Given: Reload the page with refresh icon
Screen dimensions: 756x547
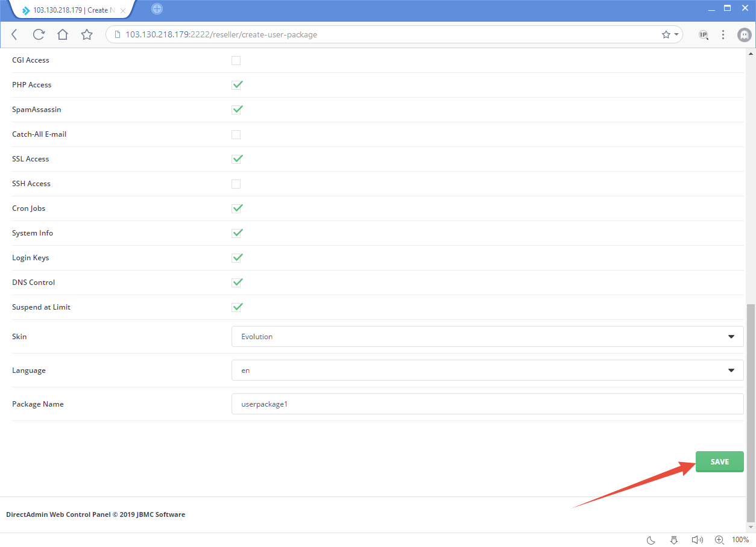Looking at the screenshot, I should click(x=39, y=34).
